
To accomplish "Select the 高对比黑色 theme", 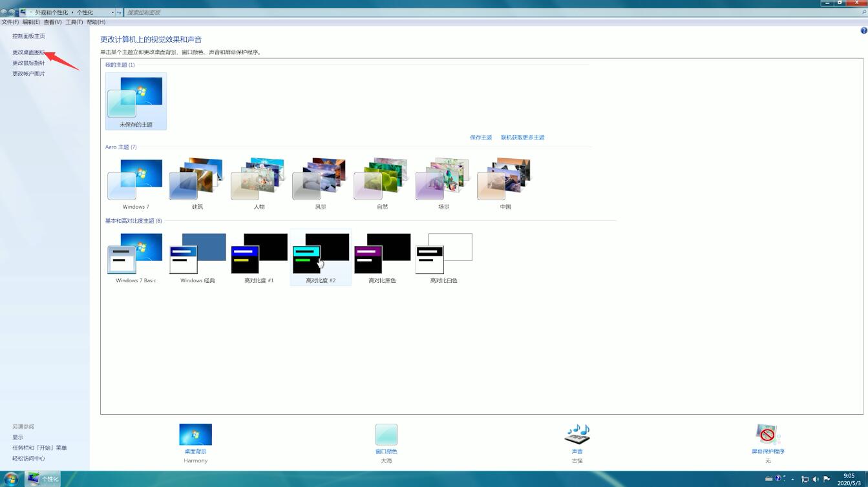I will [382, 258].
